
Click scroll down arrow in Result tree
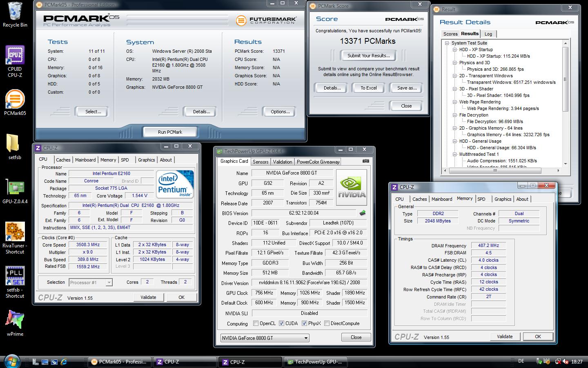[566, 164]
